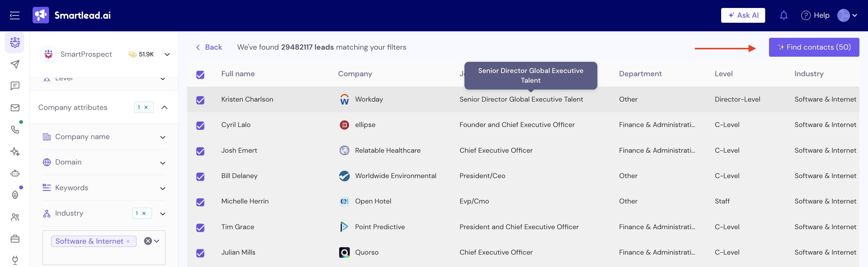Uncheck the Tim Grace row checkbox
The image size is (868, 267).
[200, 228]
